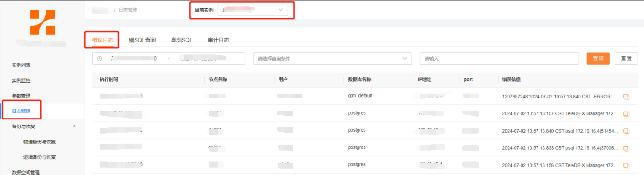Click the IP地址 column header

tap(425, 80)
